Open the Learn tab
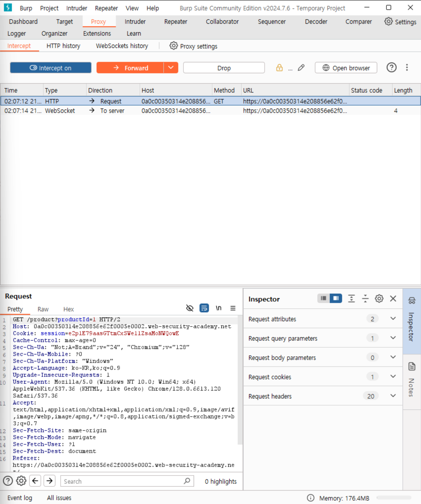This screenshot has width=421, height=504. coord(134,33)
